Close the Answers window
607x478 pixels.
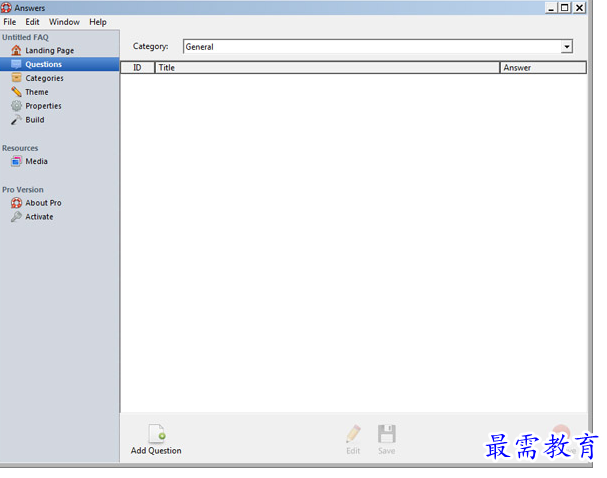579,8
